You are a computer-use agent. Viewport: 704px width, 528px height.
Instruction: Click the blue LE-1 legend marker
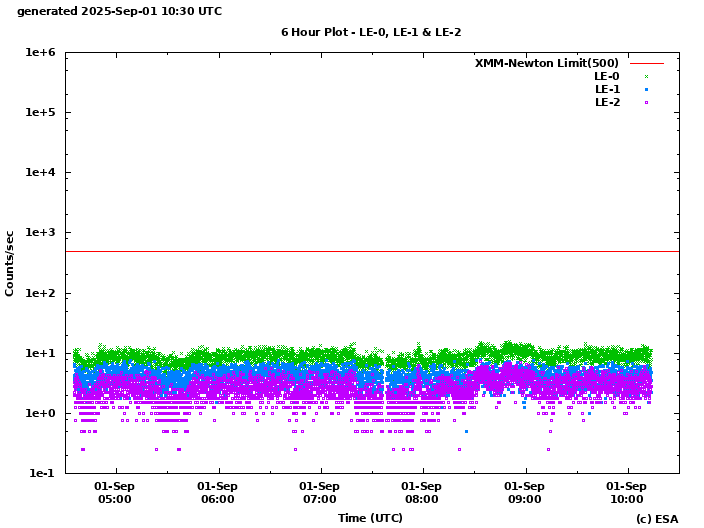point(647,90)
